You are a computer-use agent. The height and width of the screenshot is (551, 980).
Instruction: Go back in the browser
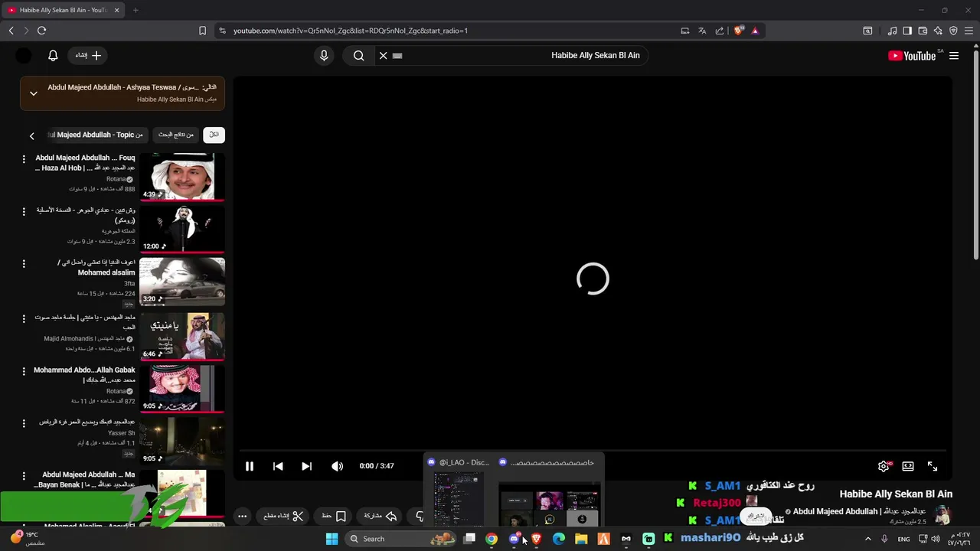[x=11, y=31]
